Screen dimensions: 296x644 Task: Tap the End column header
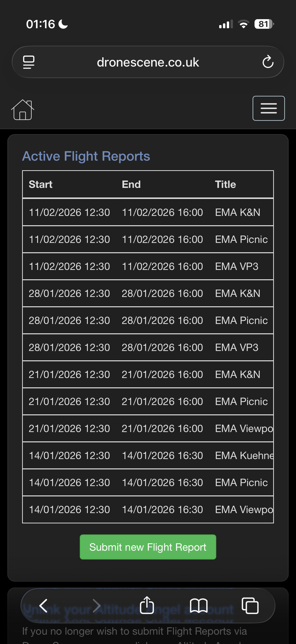pyautogui.click(x=131, y=184)
